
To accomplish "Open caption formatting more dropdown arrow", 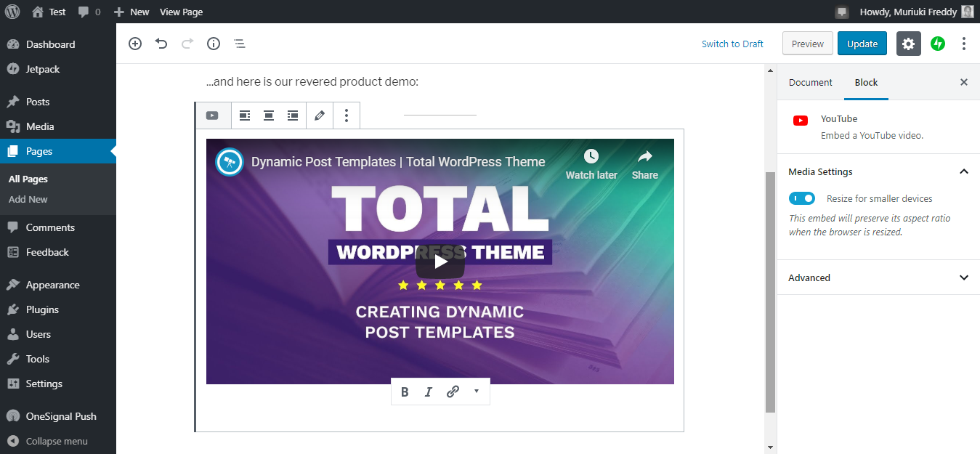I will [x=477, y=391].
